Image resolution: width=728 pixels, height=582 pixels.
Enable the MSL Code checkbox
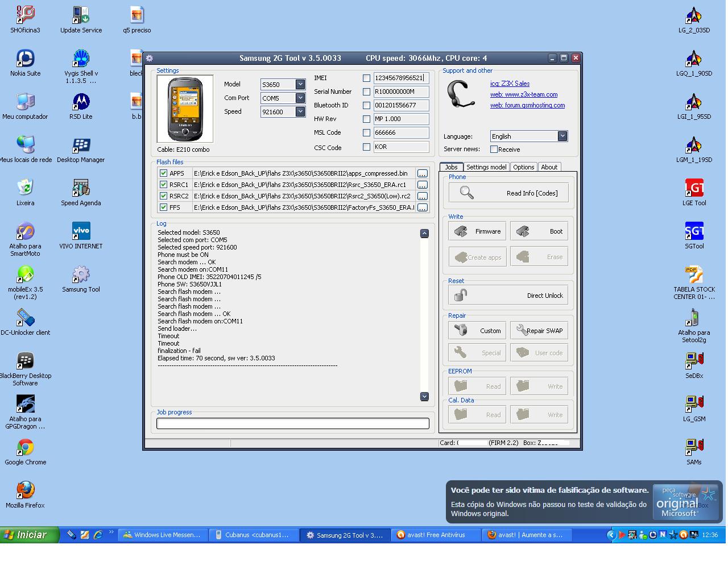[366, 132]
